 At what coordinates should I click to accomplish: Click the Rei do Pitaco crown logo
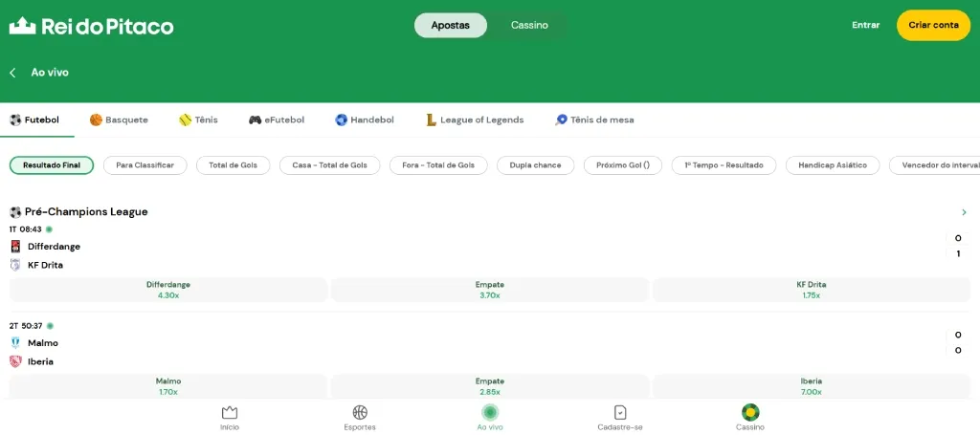pos(23,26)
